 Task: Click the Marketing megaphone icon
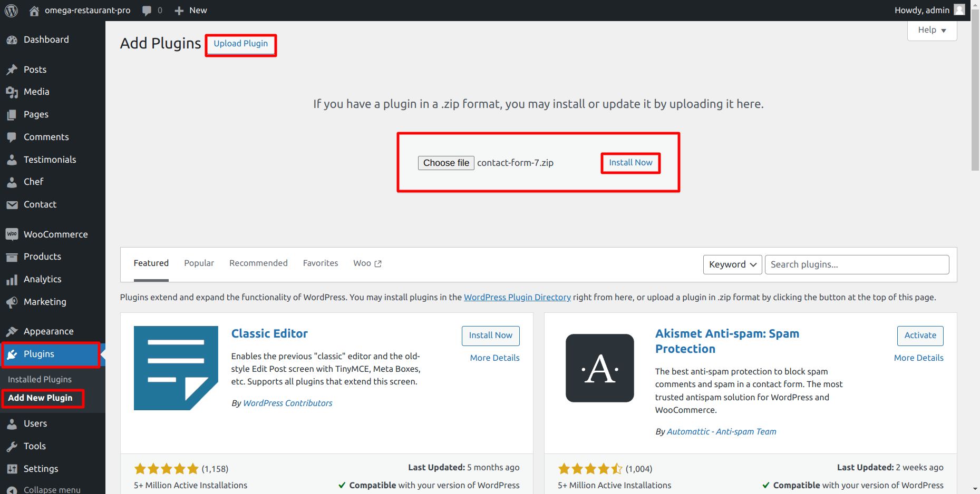[x=12, y=302]
